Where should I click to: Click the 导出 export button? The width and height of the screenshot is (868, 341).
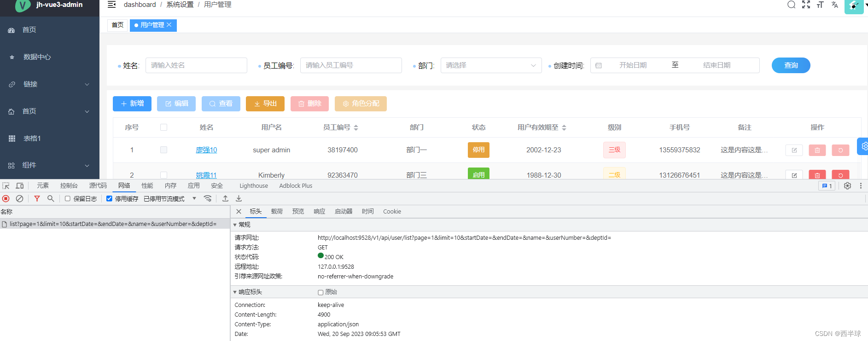click(265, 104)
